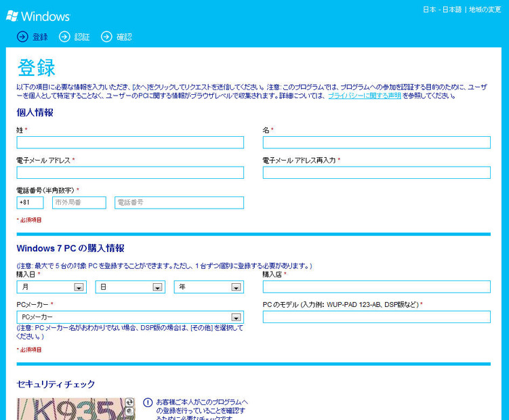Click the exclamation info icon by security text
This screenshot has height=420, width=509.
pos(148,402)
